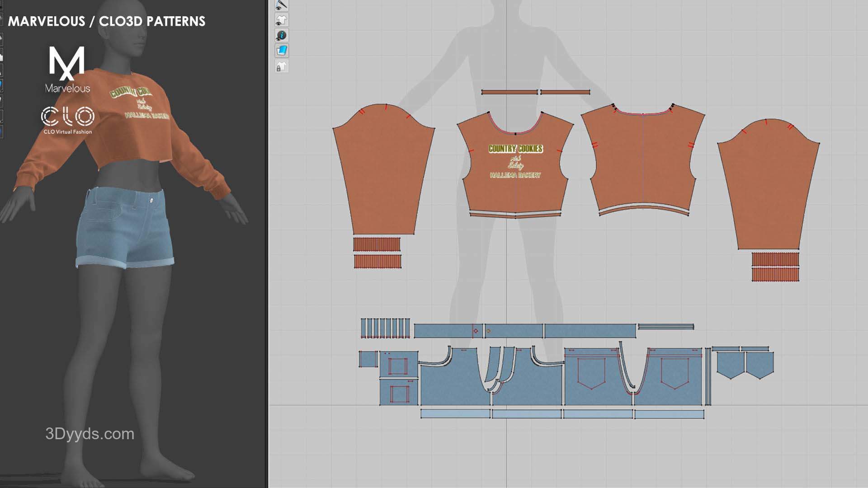Click the MARVELOUS / CLO3D PATTERNS title
The width and height of the screenshot is (868, 488).
pyautogui.click(x=107, y=21)
